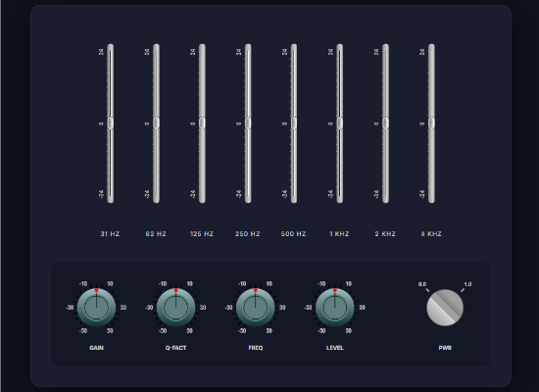Toggle the PWR power switch knob
The width and height of the screenshot is (539, 392).
445,308
